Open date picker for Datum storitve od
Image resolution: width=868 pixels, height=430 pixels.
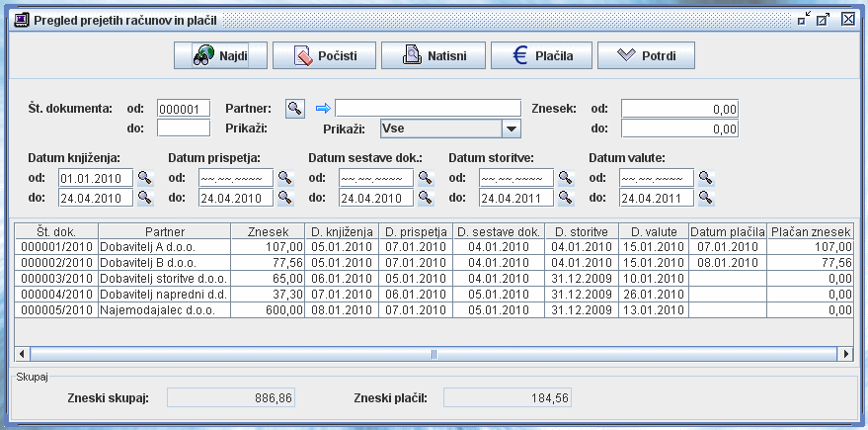coord(566,178)
